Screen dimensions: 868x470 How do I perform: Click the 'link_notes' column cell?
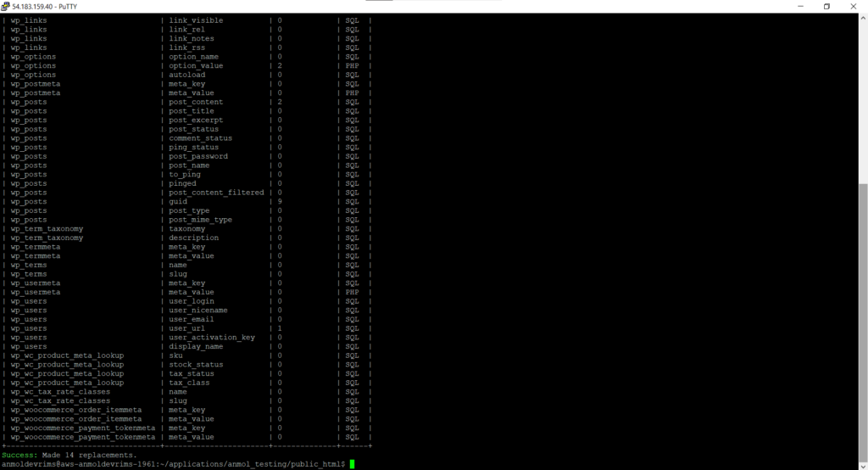click(192, 39)
